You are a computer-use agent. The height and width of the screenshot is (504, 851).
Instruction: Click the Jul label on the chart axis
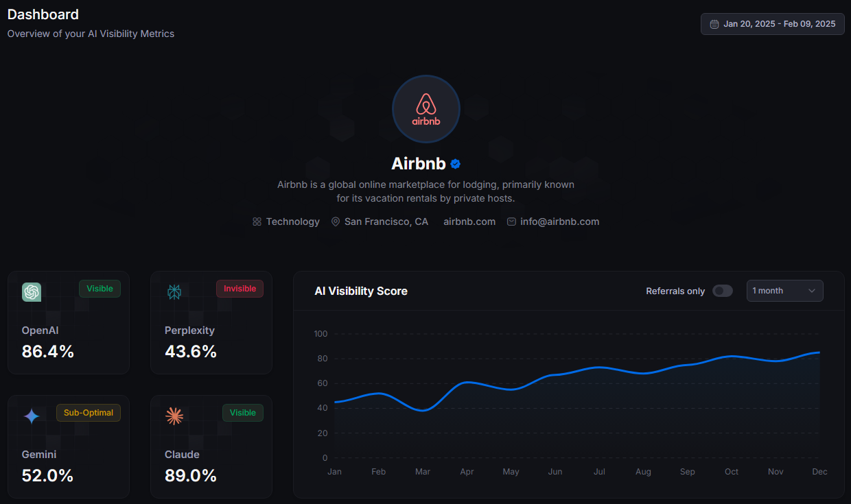pos(599,472)
